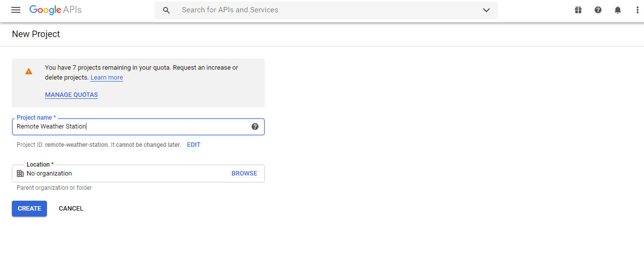Image resolution: width=644 pixels, height=260 pixels.
Task: Open the help menu in the top bar
Action: click(x=598, y=10)
